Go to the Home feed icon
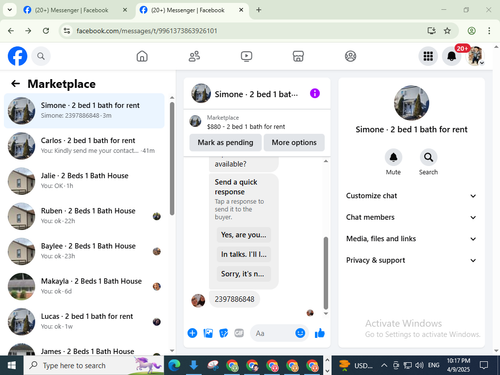The width and height of the screenshot is (500, 375). click(142, 56)
